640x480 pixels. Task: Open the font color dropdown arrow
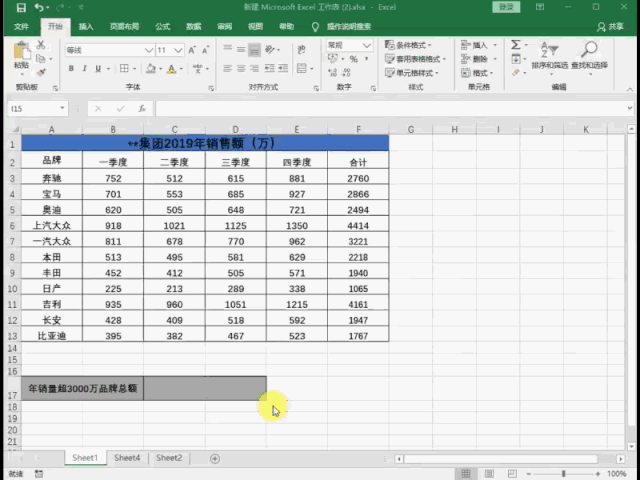click(x=181, y=69)
